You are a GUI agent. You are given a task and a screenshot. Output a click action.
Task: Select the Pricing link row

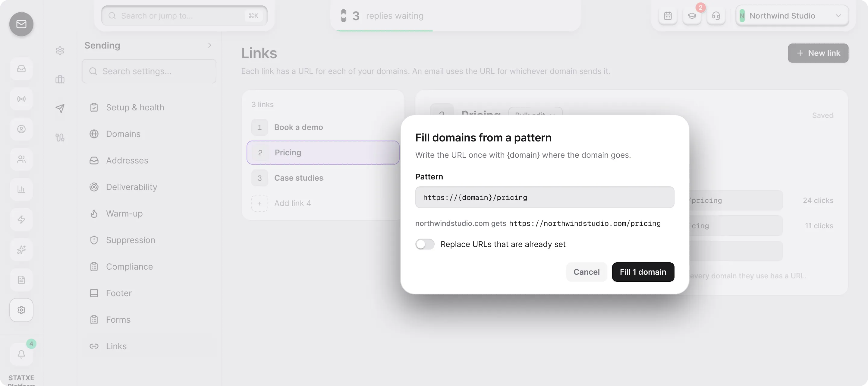(x=323, y=152)
